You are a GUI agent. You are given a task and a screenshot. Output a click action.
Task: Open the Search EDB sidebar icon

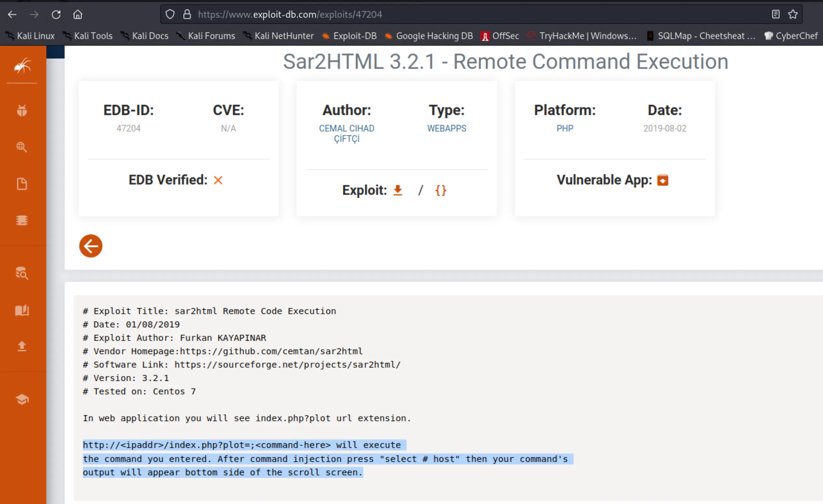tap(22, 273)
